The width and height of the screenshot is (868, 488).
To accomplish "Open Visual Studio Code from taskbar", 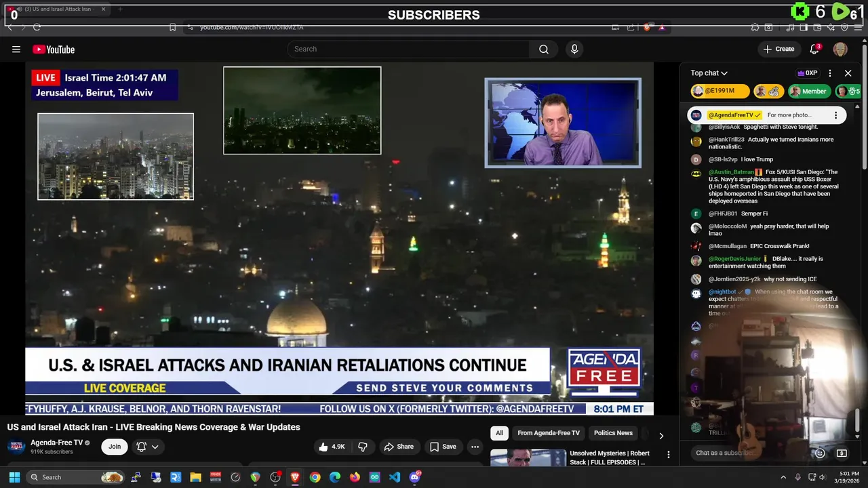I will [x=395, y=477].
